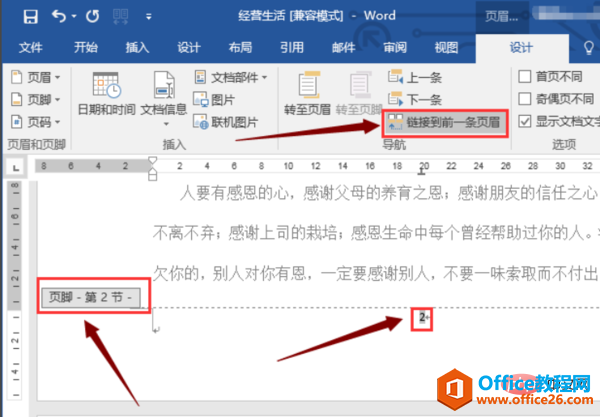Switch to the 插入 ribbon tab

click(x=137, y=47)
